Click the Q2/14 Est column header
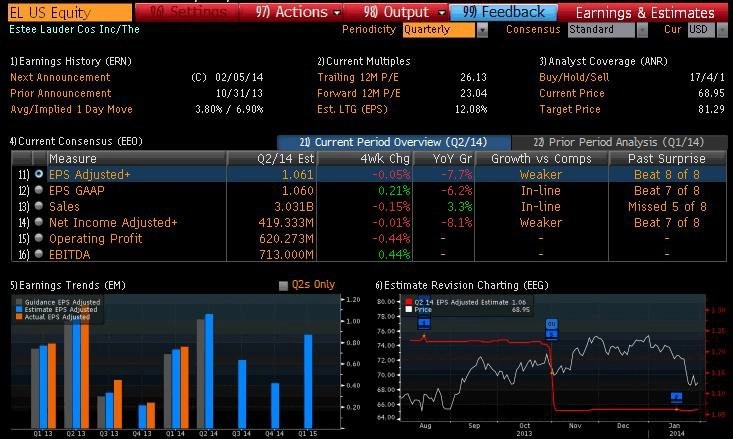The width and height of the screenshot is (733, 439). coord(273,158)
